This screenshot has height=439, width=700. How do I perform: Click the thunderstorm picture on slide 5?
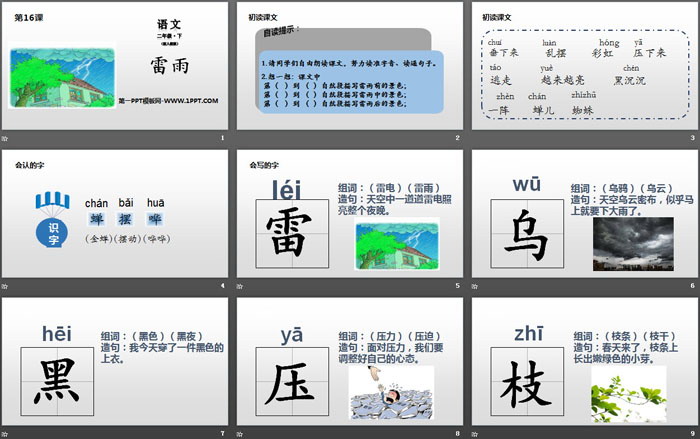tap(397, 245)
